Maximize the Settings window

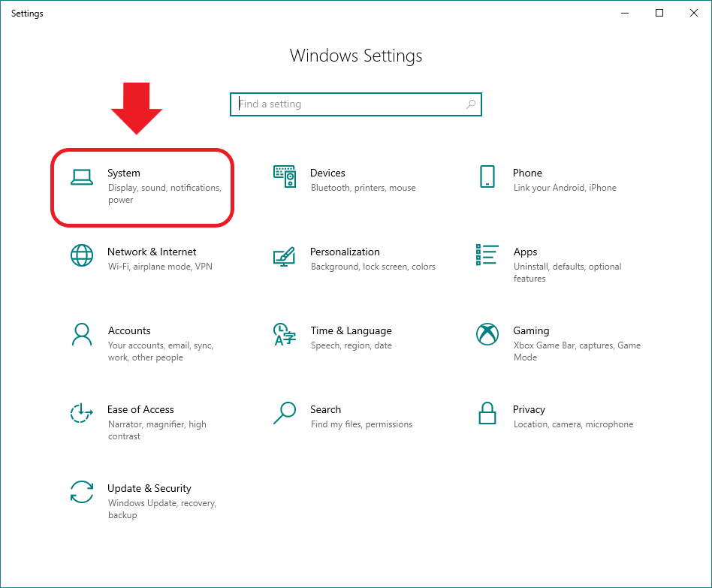(659, 14)
